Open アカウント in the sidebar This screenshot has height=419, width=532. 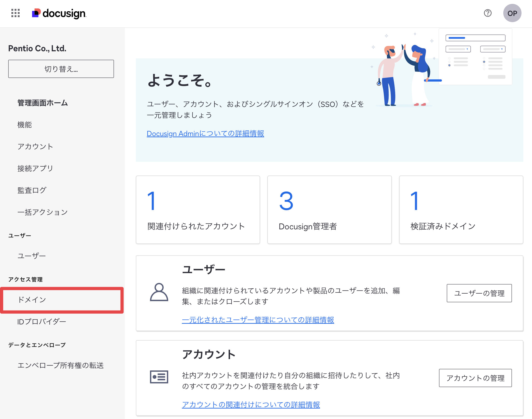tap(35, 146)
